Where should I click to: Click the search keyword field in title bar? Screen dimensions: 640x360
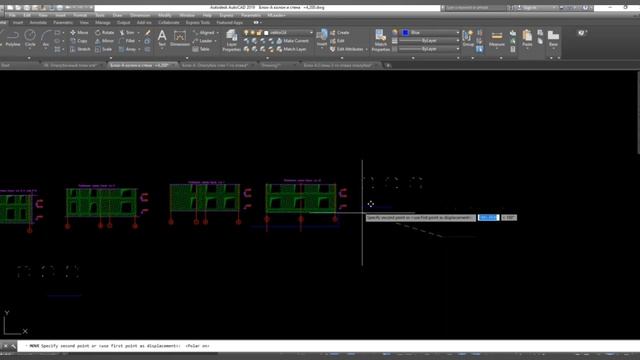pyautogui.click(x=476, y=8)
